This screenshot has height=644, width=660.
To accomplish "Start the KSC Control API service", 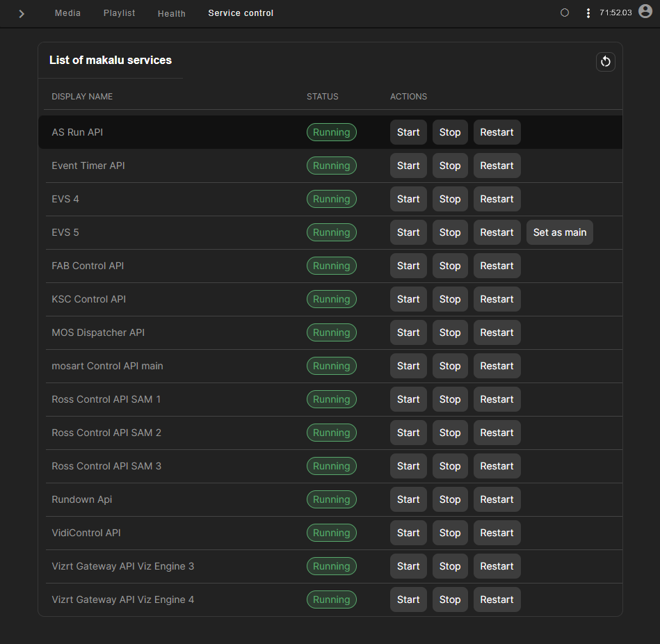I will (x=408, y=299).
